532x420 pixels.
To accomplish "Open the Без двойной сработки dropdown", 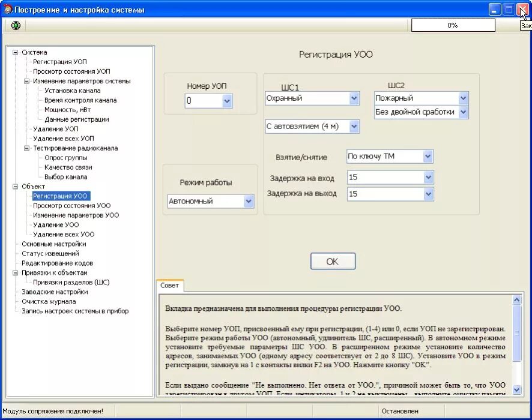I will tap(463, 112).
